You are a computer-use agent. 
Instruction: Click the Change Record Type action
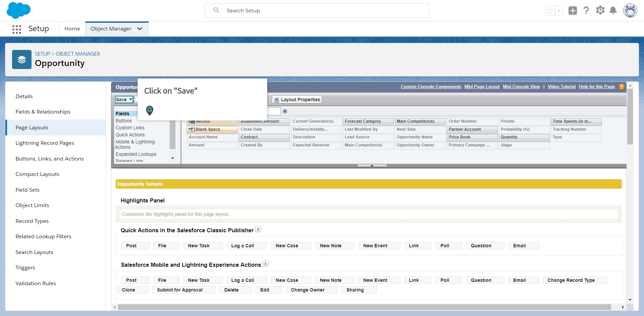coord(575,280)
